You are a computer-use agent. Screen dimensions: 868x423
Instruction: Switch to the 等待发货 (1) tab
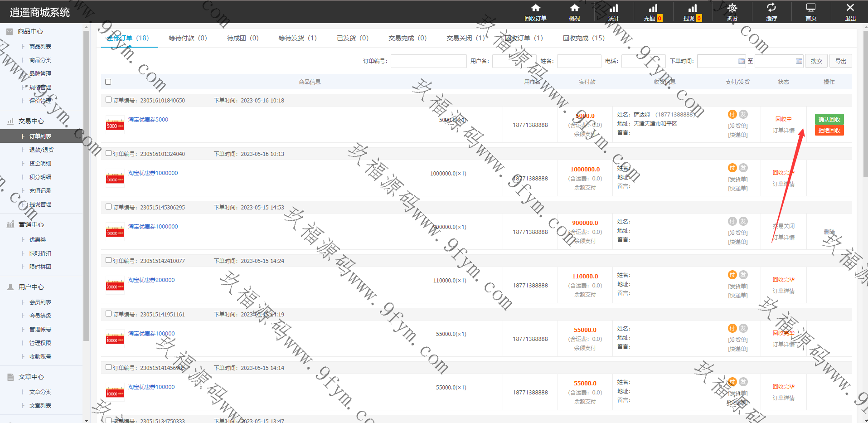[297, 38]
